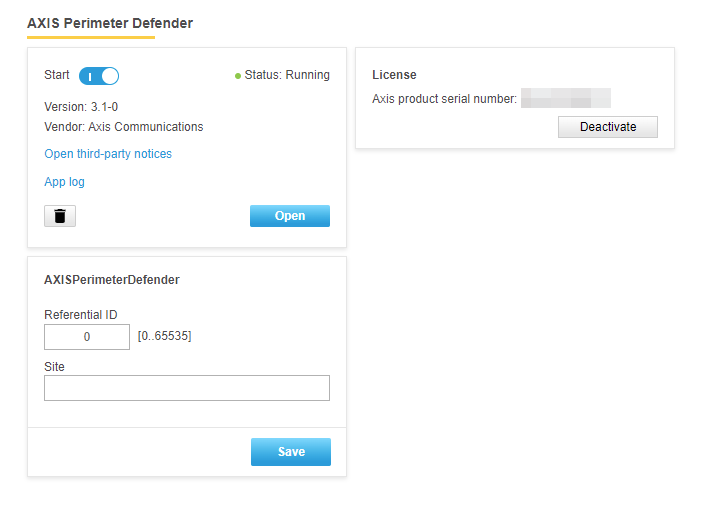The width and height of the screenshot is (701, 519).
Task: Click the green status indicator dot
Action: 238,76
